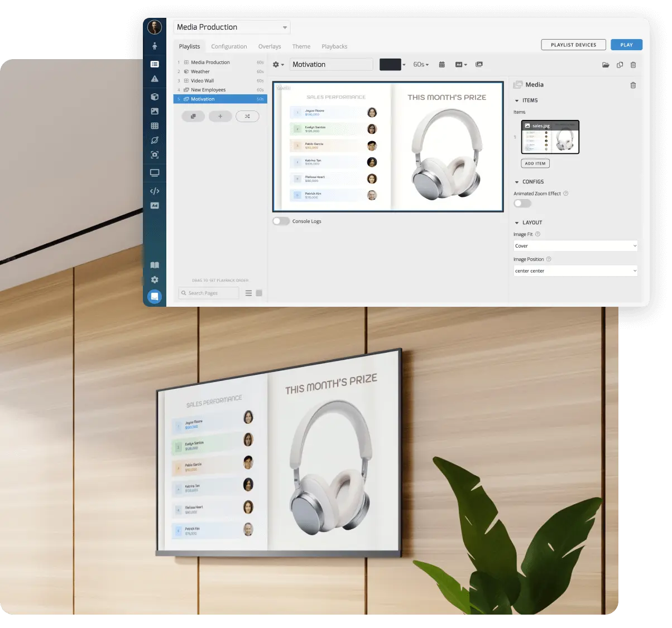Click the dark background color swatch

[x=390, y=65]
